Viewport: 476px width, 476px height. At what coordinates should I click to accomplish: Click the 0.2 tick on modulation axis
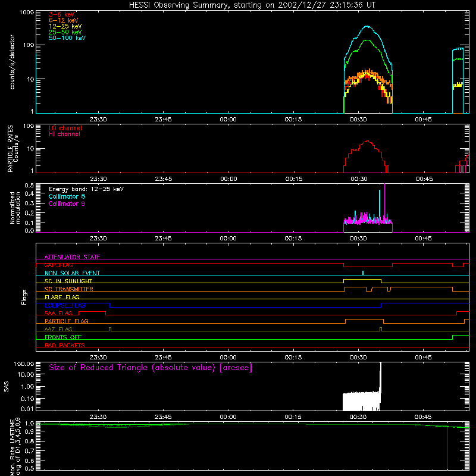(29, 213)
